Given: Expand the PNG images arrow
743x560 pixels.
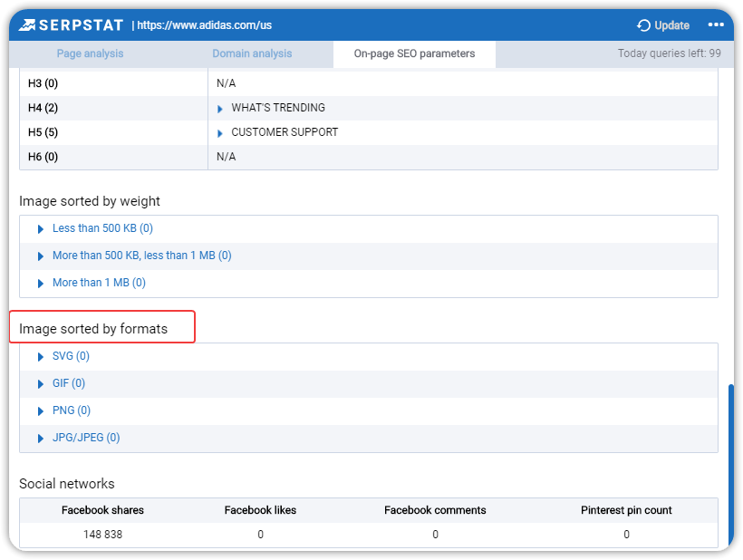Looking at the screenshot, I should [x=41, y=411].
